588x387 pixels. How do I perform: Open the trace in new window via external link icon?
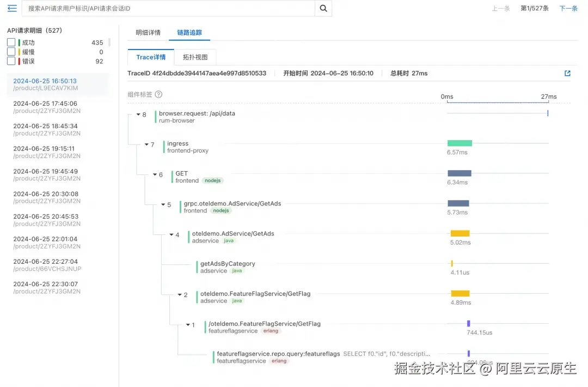(x=567, y=73)
